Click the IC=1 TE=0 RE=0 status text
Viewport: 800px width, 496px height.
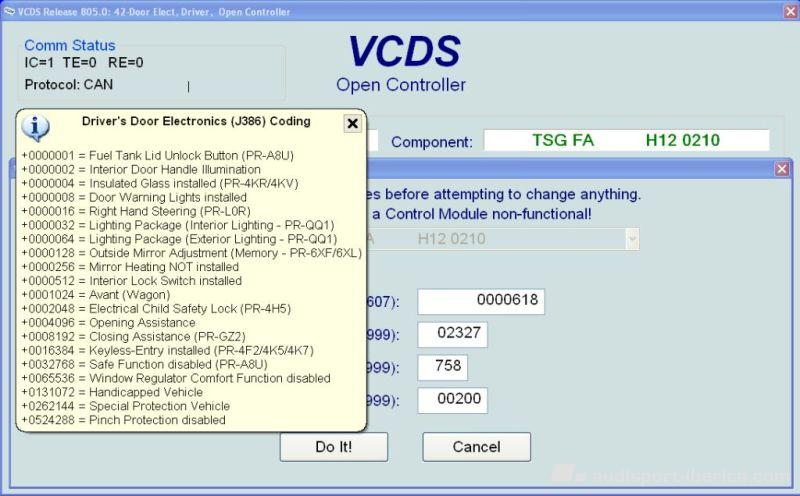point(84,63)
